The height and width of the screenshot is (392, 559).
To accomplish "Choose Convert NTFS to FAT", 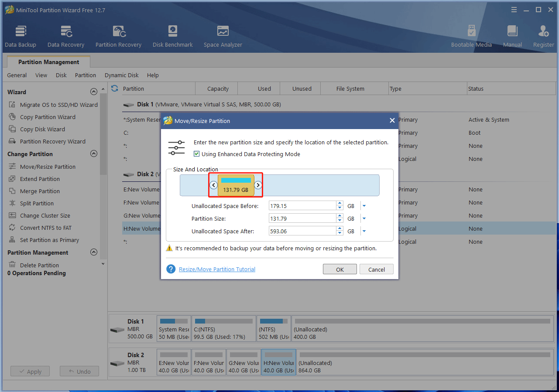I will [45, 228].
